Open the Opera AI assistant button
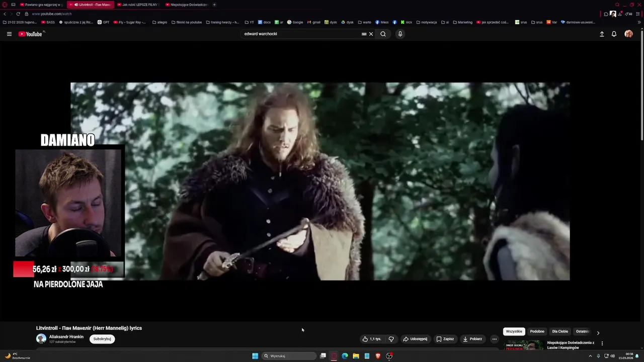644x362 pixels. (629, 14)
